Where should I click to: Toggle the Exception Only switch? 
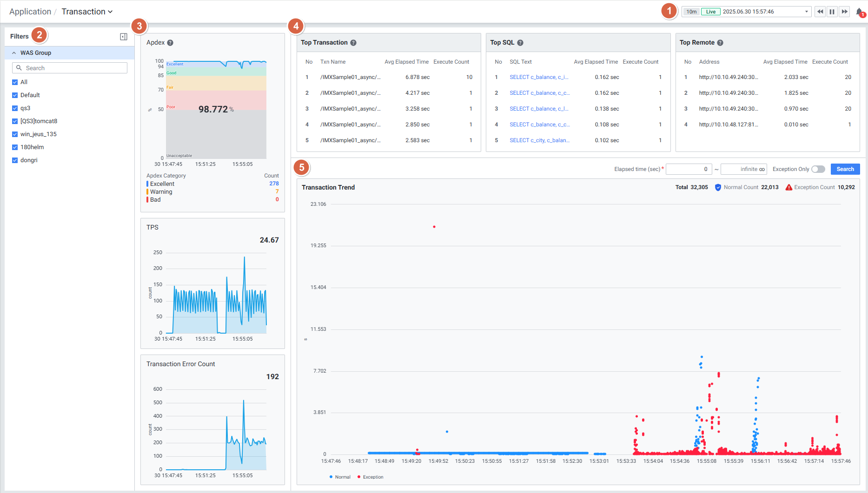tap(818, 169)
